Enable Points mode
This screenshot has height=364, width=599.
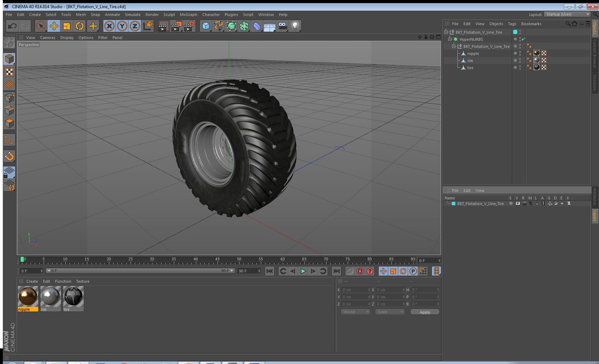pos(9,98)
